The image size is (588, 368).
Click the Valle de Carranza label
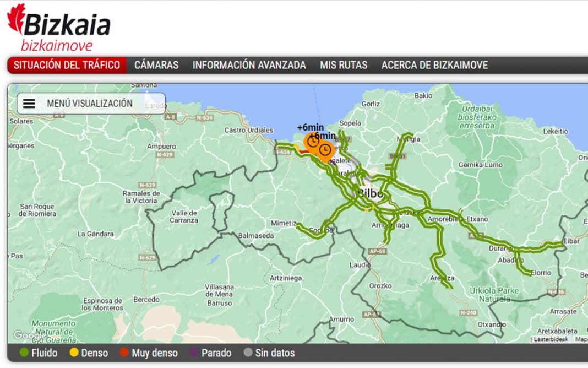click(x=184, y=217)
